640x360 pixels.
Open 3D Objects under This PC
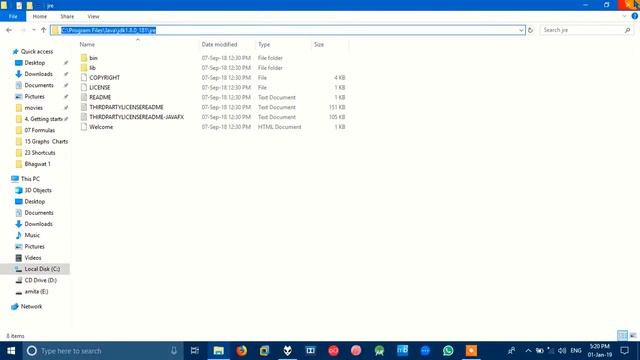[38, 190]
